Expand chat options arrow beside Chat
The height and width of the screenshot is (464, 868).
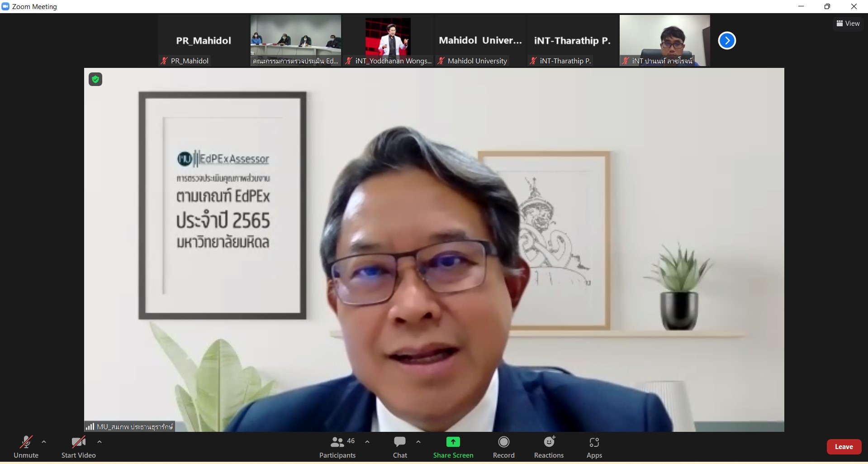418,442
